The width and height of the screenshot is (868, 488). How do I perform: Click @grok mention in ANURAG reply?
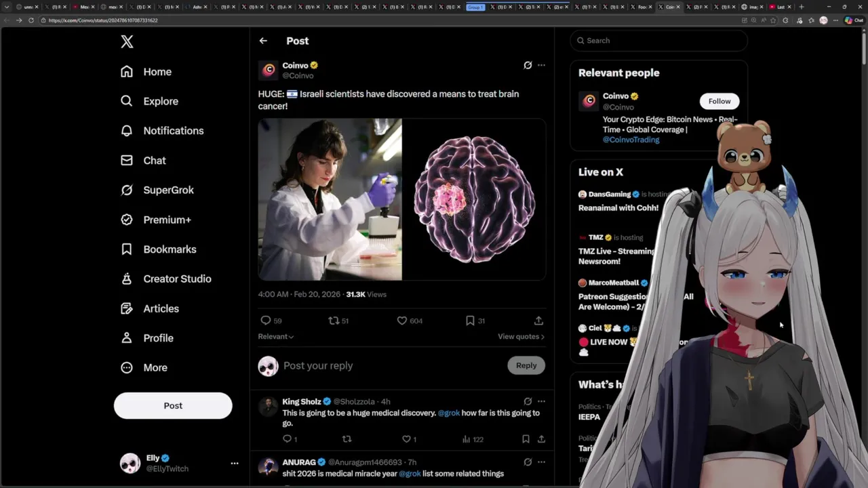pos(410,474)
